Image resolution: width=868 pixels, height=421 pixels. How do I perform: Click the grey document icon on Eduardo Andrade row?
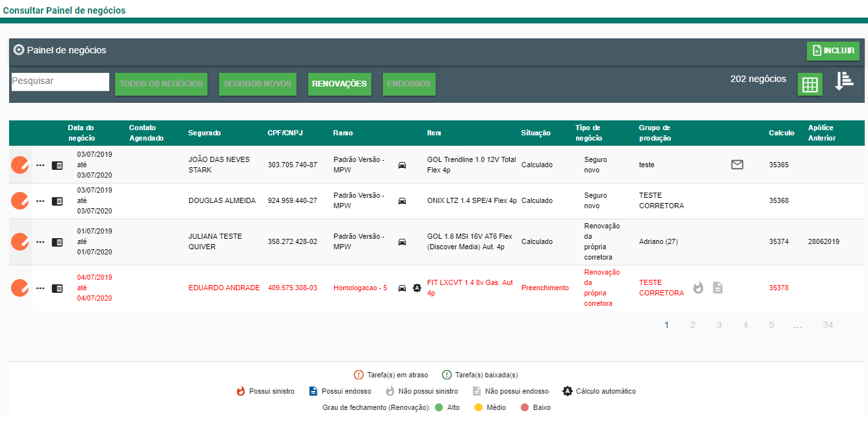[717, 288]
